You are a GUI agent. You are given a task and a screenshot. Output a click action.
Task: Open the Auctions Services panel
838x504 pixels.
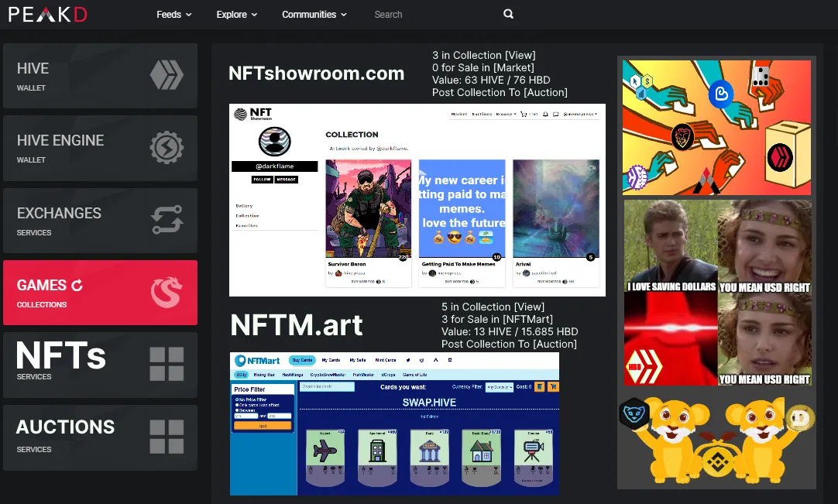pos(100,437)
